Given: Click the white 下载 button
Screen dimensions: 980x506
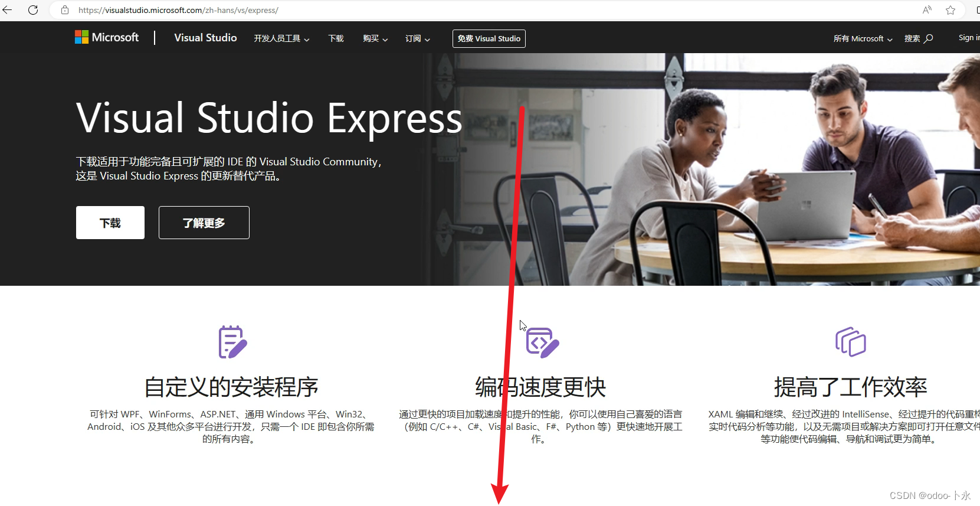Looking at the screenshot, I should (110, 223).
